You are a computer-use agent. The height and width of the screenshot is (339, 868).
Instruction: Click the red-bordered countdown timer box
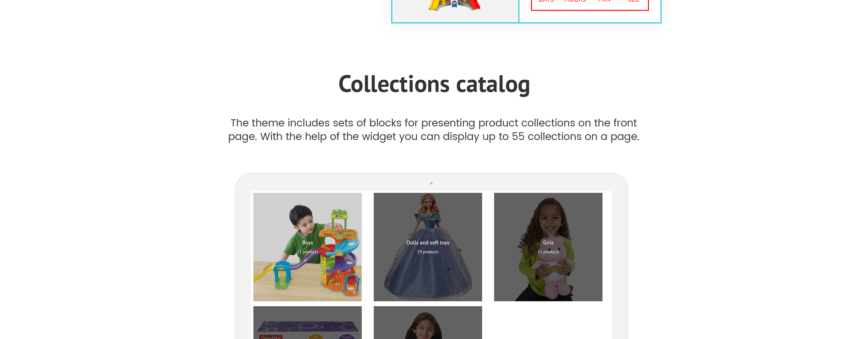click(590, 5)
